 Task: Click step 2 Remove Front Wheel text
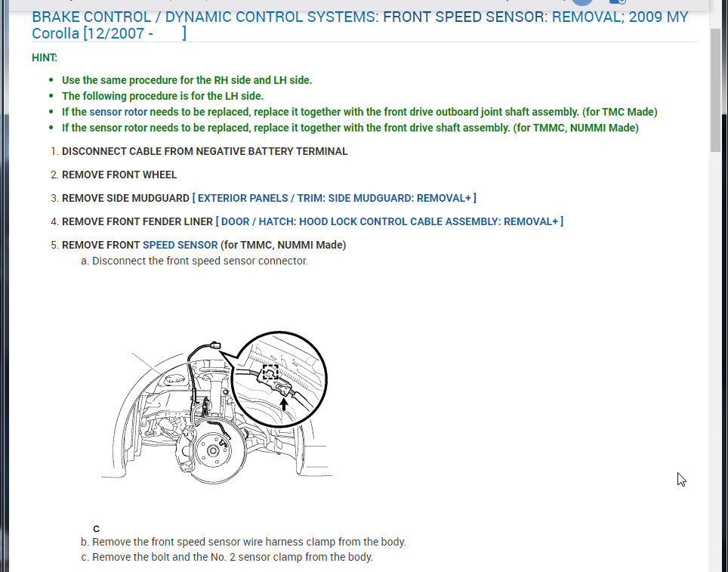(x=119, y=175)
